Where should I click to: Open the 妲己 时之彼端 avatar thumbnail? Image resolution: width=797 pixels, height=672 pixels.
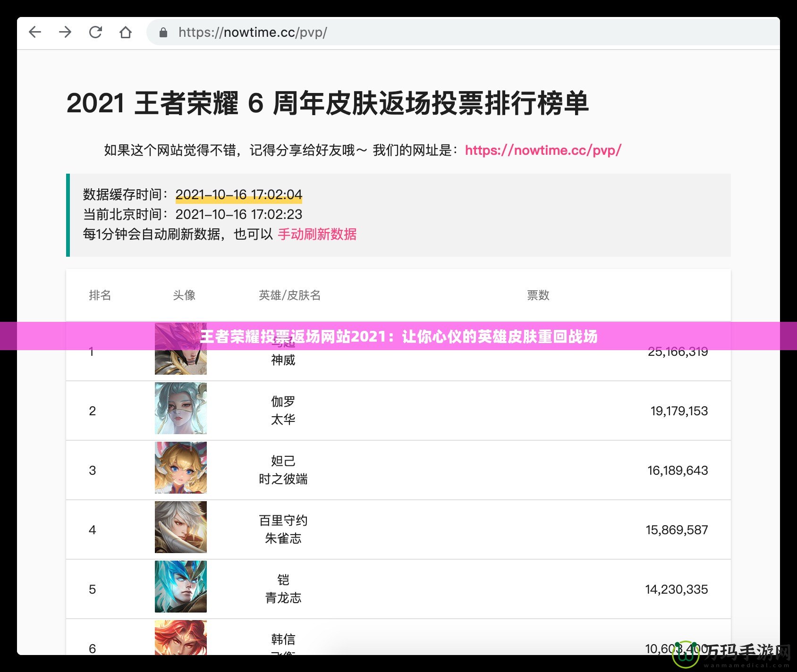tap(181, 468)
